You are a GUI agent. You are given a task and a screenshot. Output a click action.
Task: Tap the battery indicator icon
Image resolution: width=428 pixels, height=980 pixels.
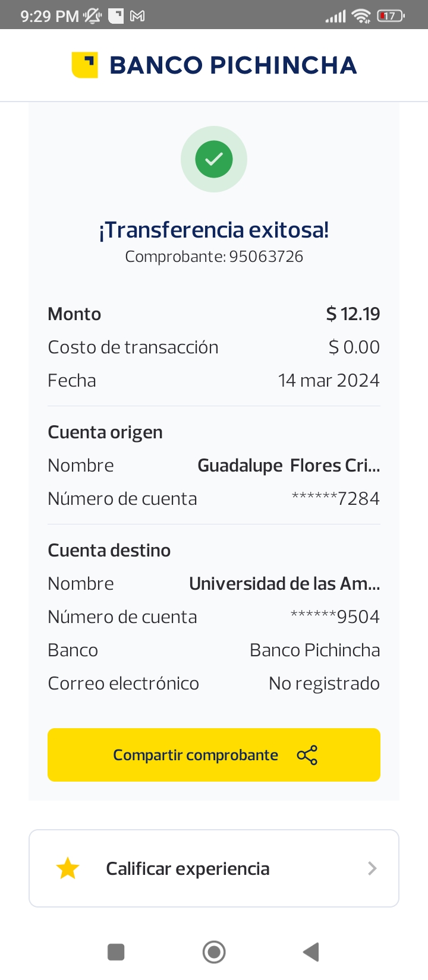pos(390,16)
